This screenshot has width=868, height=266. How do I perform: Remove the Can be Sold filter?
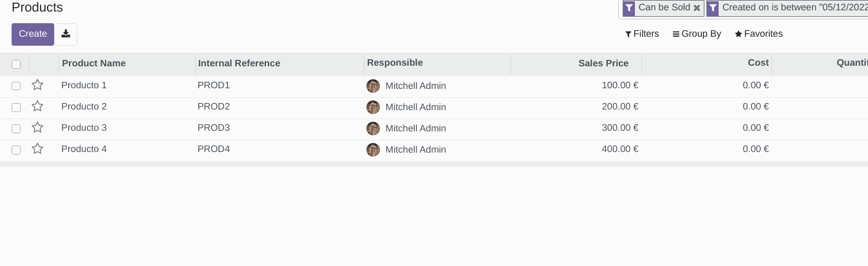click(x=697, y=8)
